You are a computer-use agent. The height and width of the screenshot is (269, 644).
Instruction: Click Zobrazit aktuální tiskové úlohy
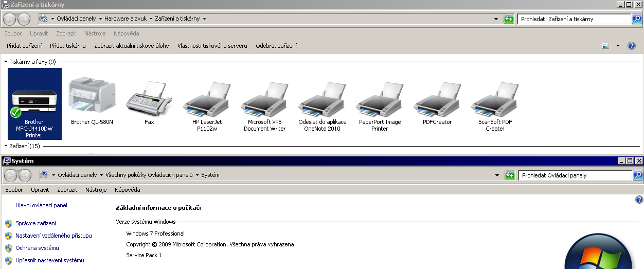click(x=132, y=46)
